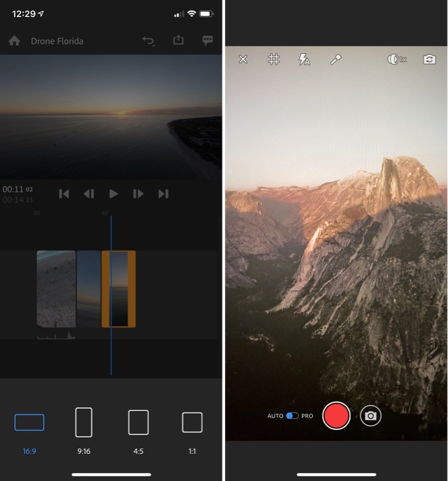Toggle the camera grid overlay icon
Screen dimensions: 448x481
click(274, 59)
